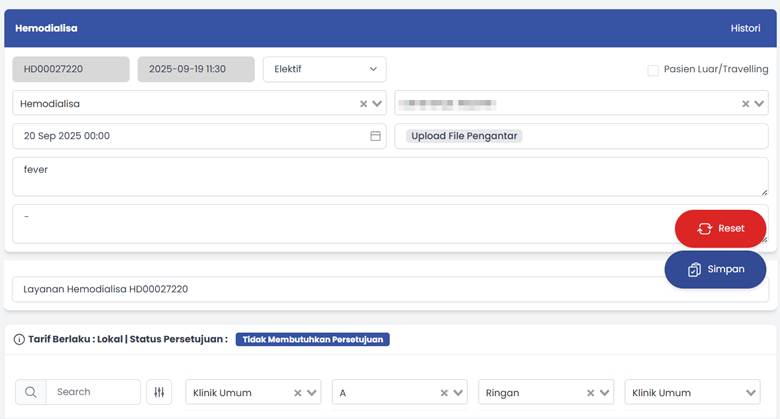Enable Pasien Luar/Travelling checkbox
Viewport: 780px width, 419px height.
coord(653,70)
